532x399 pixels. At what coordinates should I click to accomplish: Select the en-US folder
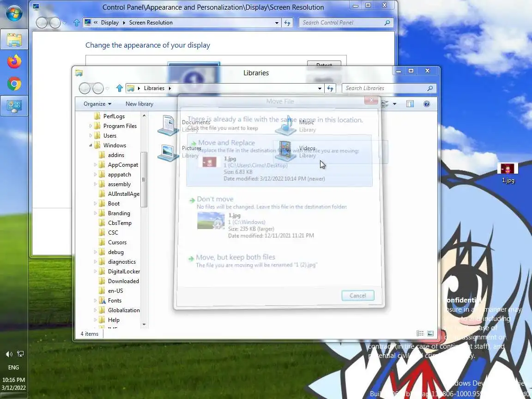pyautogui.click(x=115, y=291)
